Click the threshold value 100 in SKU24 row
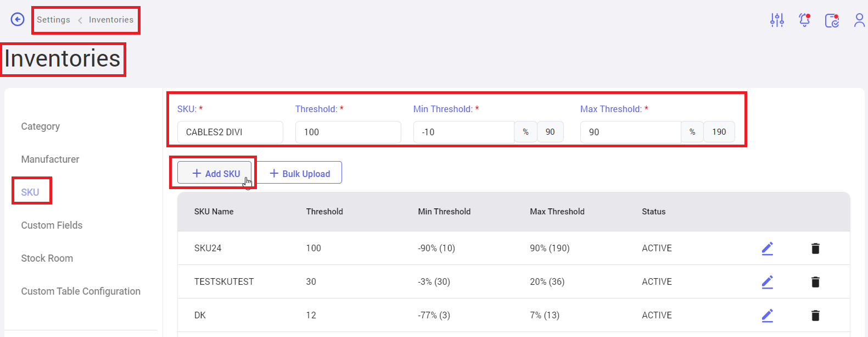868x337 pixels. 313,248
